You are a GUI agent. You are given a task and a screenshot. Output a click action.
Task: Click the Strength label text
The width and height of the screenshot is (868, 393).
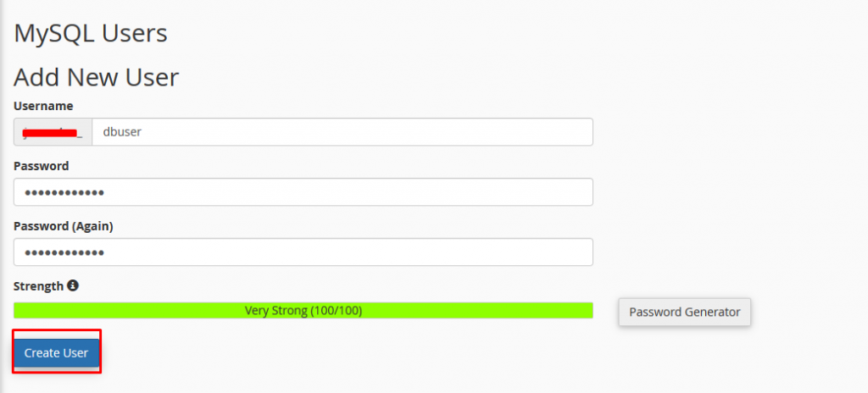(x=39, y=286)
